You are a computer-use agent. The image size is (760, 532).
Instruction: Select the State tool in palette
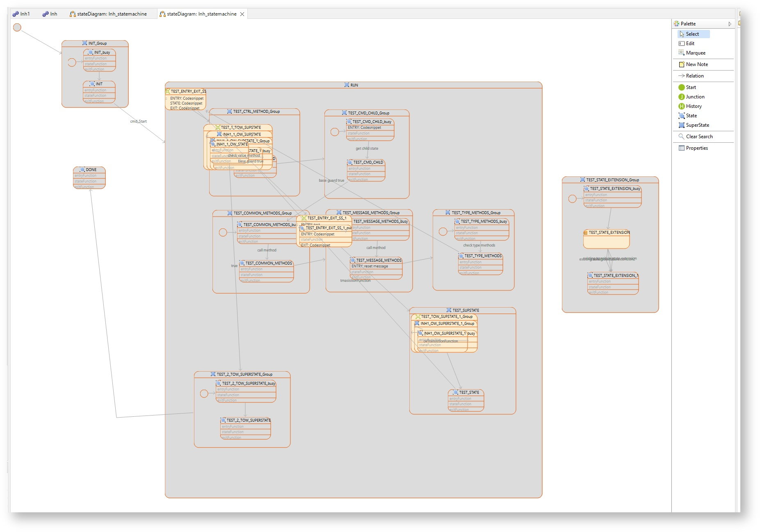[691, 116]
